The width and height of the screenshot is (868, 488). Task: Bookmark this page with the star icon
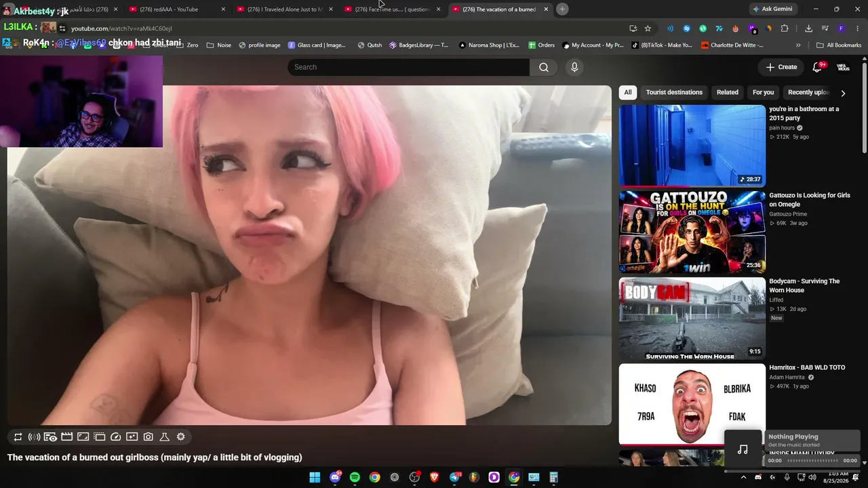[648, 28]
